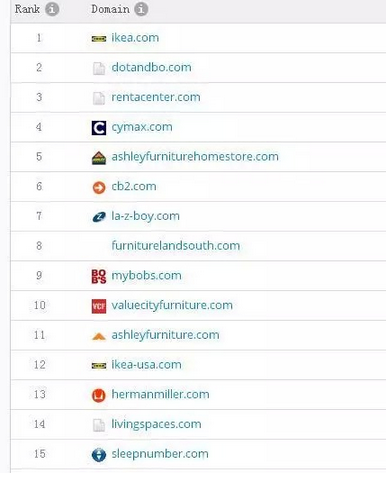The height and width of the screenshot is (480, 386).
Task: Open the rentacenter.com link
Action: click(x=156, y=97)
